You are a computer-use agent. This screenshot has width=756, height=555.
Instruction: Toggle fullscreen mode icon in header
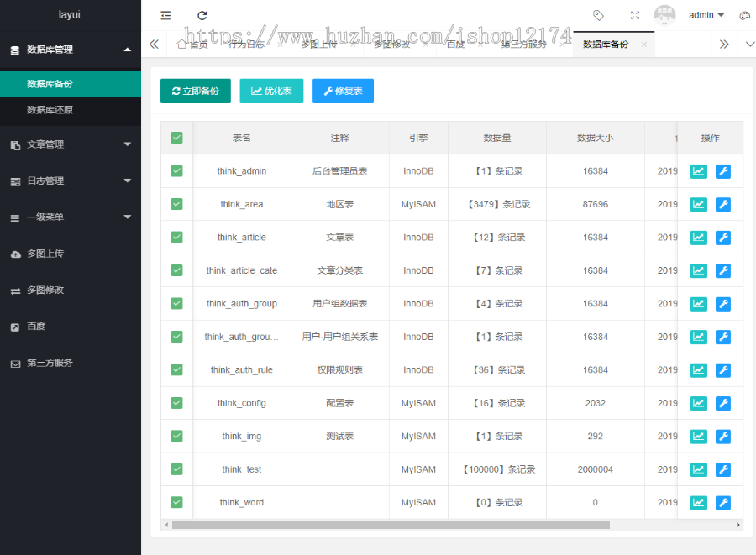click(635, 15)
